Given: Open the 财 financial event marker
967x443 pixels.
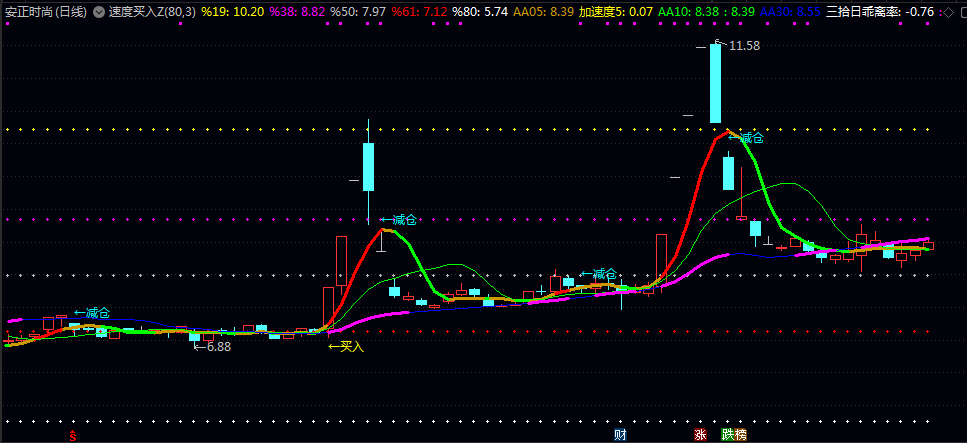Looking at the screenshot, I should [620, 434].
